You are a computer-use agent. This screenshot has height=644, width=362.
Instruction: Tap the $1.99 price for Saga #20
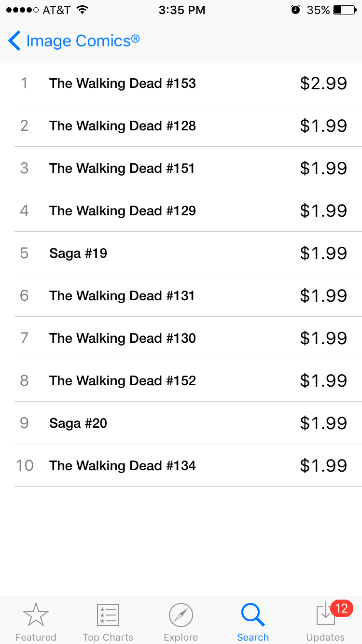tap(323, 423)
